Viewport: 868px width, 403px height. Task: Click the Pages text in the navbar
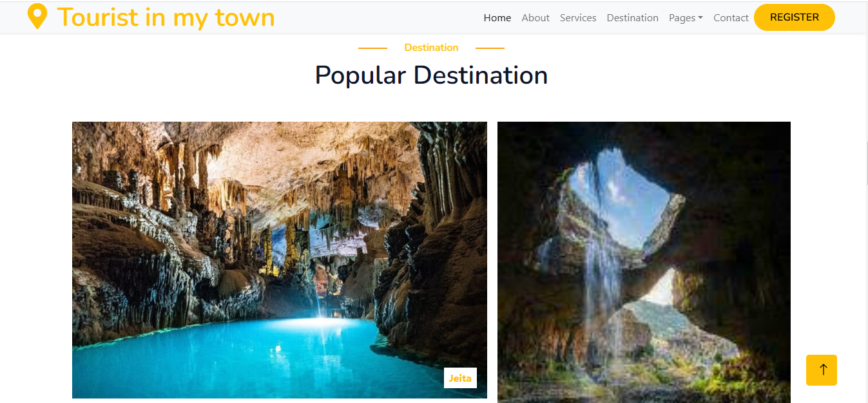click(682, 18)
